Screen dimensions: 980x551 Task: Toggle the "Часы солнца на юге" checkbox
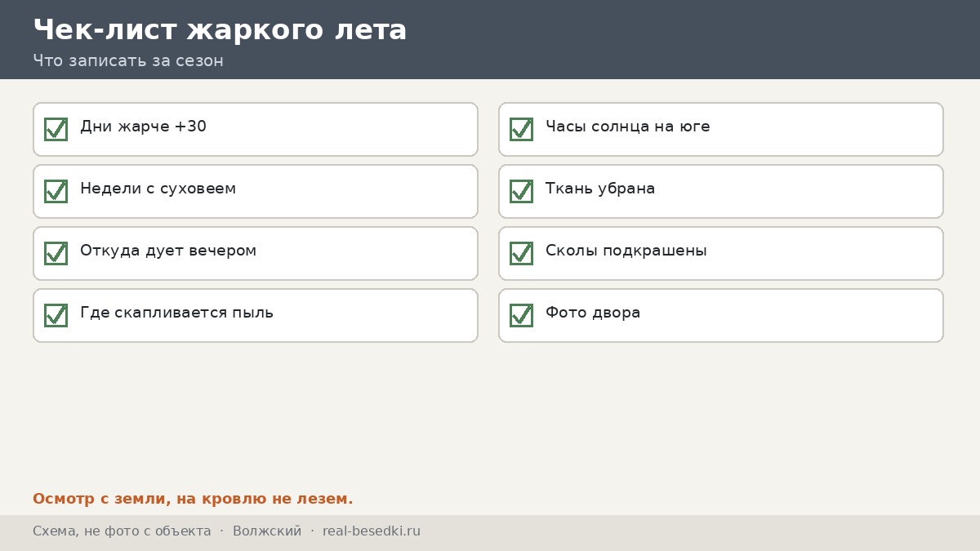tap(521, 129)
